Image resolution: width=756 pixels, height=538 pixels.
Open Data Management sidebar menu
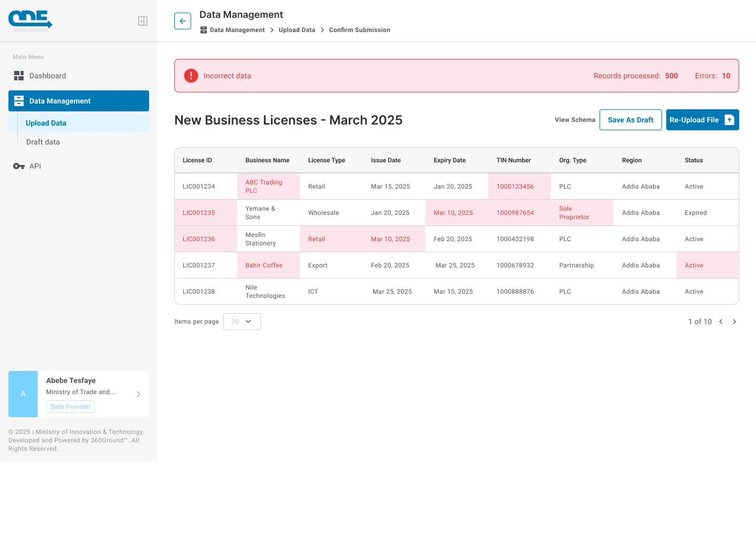(x=79, y=101)
